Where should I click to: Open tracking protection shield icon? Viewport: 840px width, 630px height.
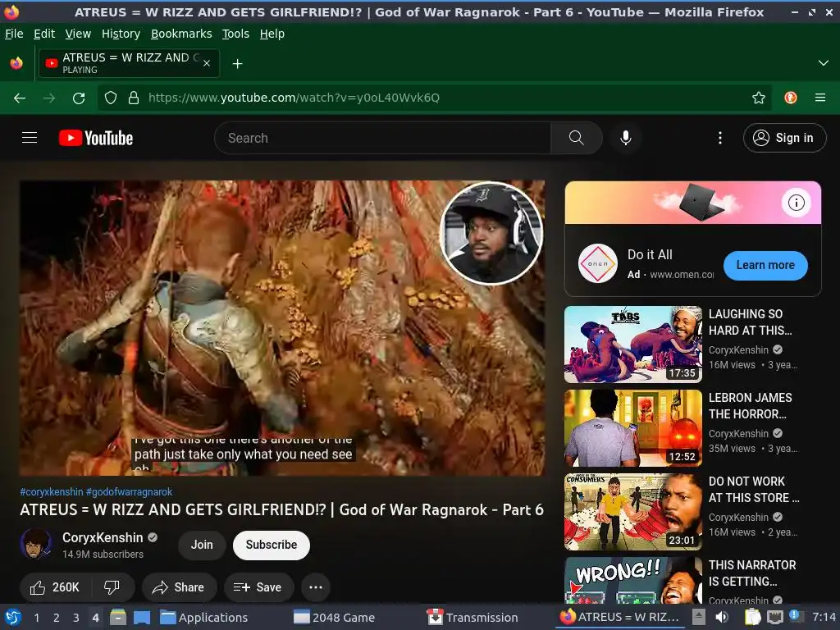pos(111,98)
